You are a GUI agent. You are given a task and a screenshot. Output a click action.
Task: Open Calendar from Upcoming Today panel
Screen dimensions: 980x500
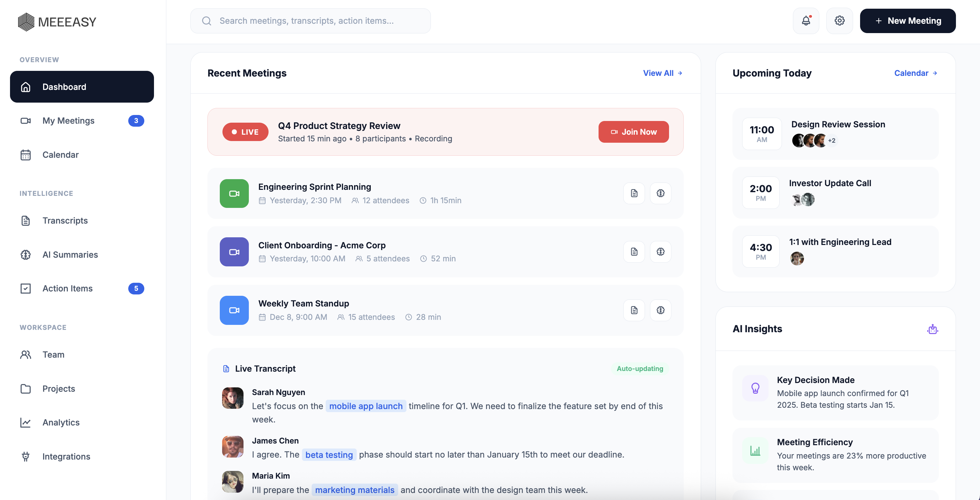point(915,73)
